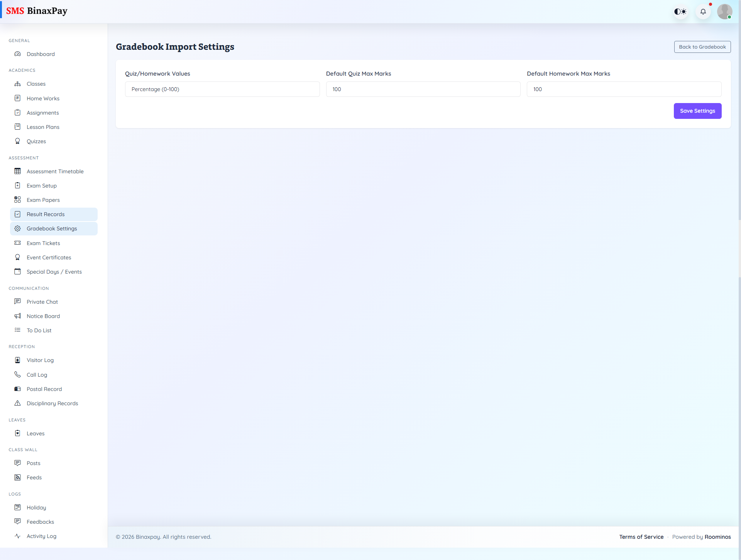The width and height of the screenshot is (741, 560).
Task: Open the Assessment Timetable grid icon
Action: (x=18, y=171)
